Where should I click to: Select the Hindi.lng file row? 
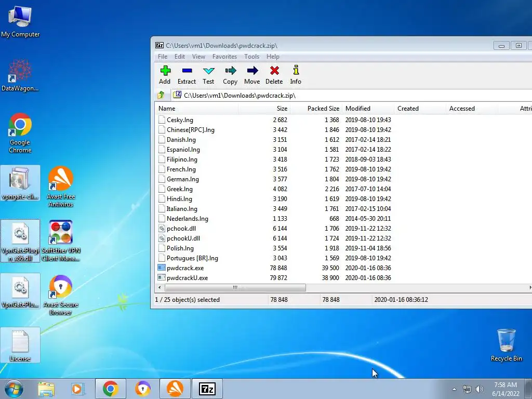[x=343, y=198]
